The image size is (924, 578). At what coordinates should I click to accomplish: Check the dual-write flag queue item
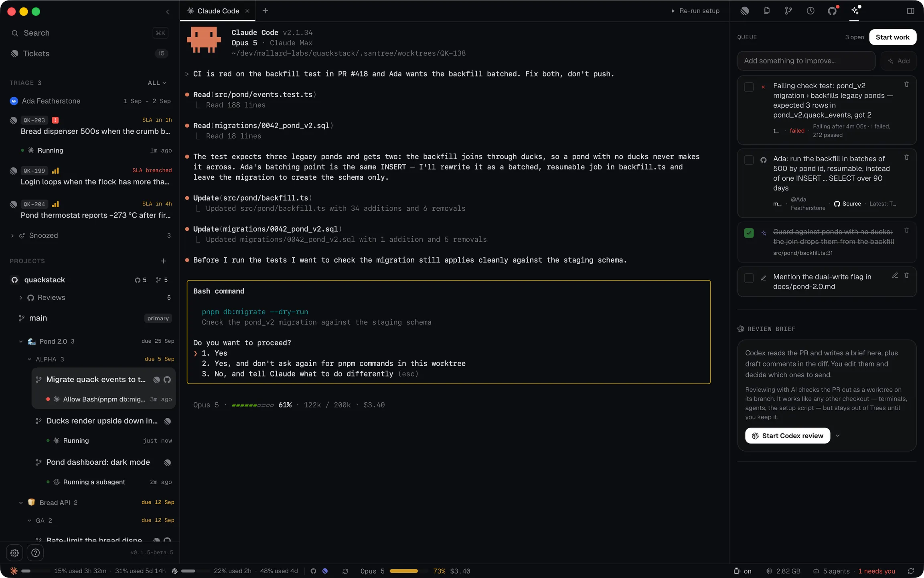[749, 278]
